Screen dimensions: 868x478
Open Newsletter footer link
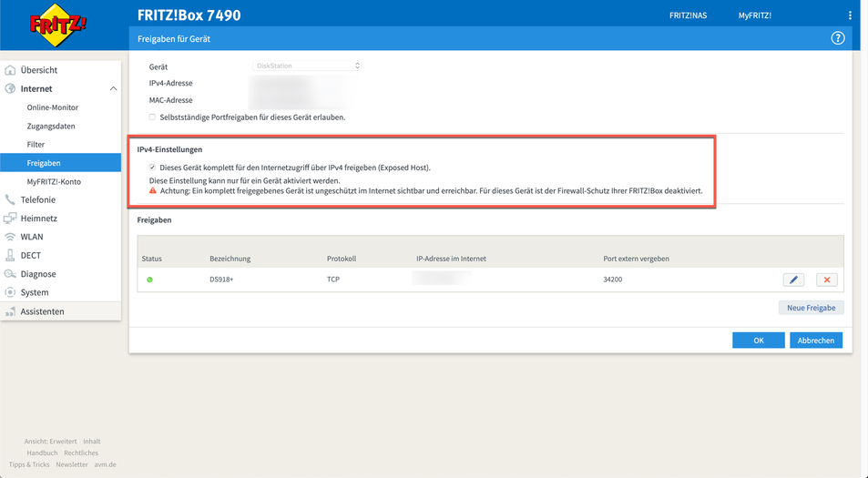(72, 464)
